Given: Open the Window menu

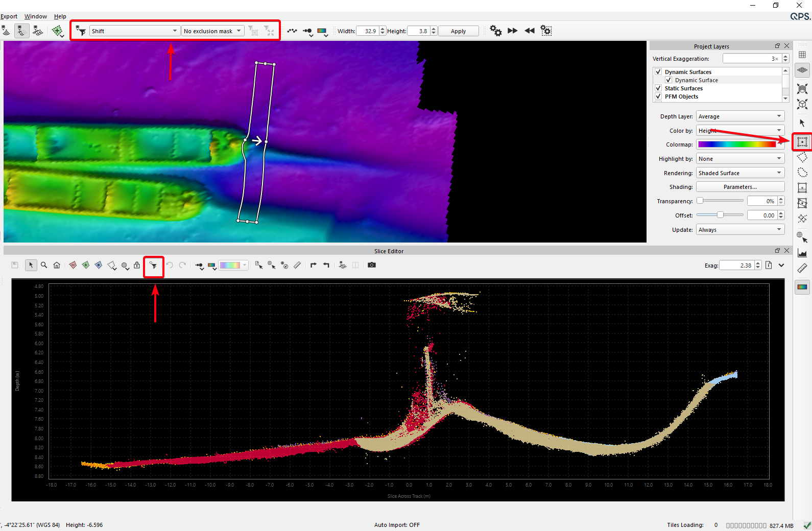Looking at the screenshot, I should pos(36,16).
